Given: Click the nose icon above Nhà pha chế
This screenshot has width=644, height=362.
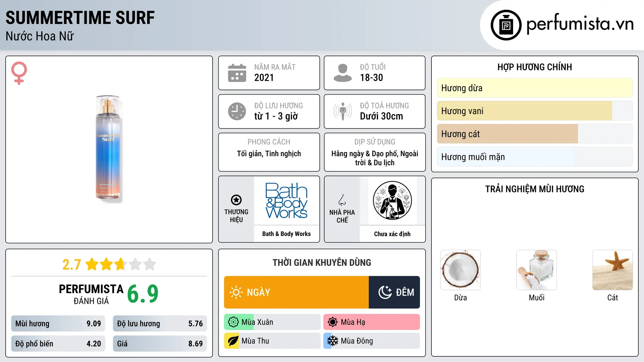Looking at the screenshot, I should click(x=342, y=200).
